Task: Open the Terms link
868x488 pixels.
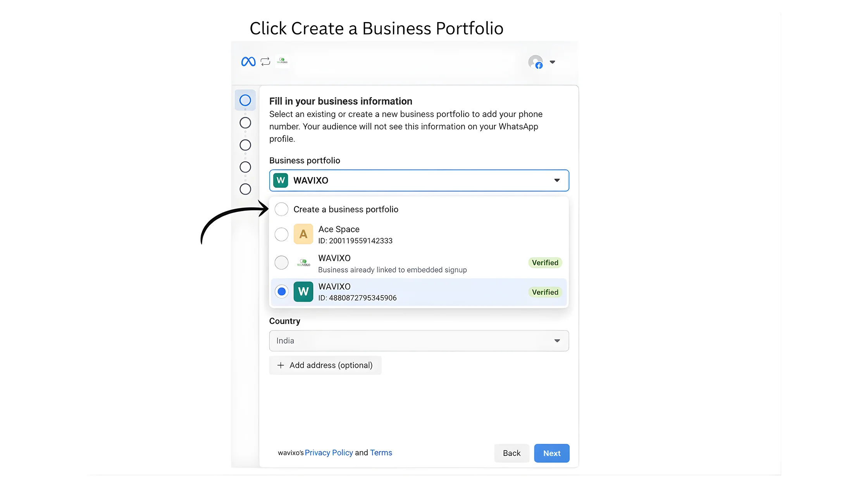Action: (381, 452)
